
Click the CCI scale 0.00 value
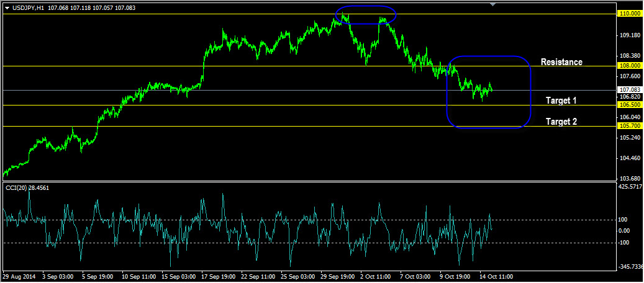coord(625,230)
